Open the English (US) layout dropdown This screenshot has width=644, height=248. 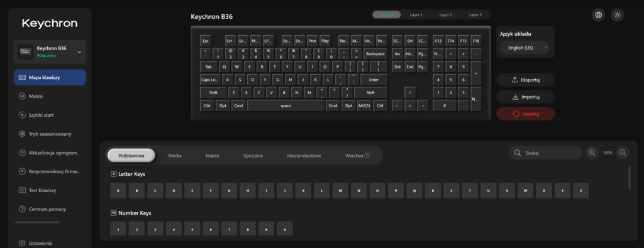tap(525, 48)
